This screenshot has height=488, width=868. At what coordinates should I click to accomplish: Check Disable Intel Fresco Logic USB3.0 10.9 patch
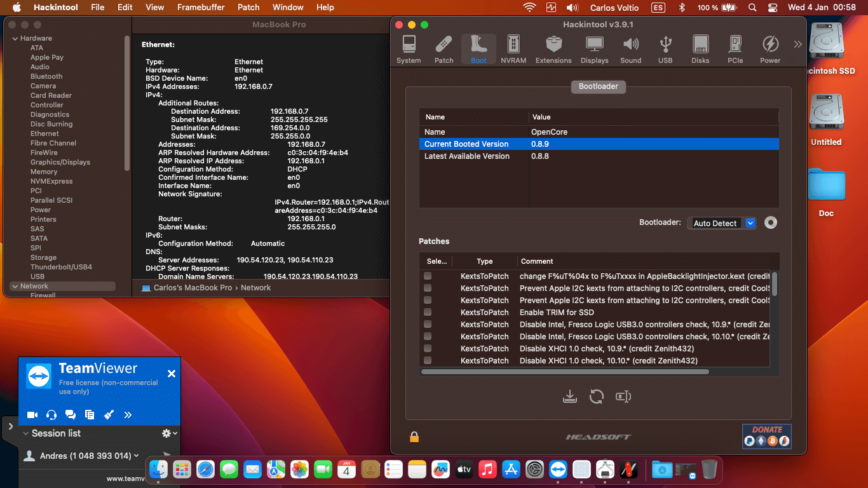click(x=428, y=324)
